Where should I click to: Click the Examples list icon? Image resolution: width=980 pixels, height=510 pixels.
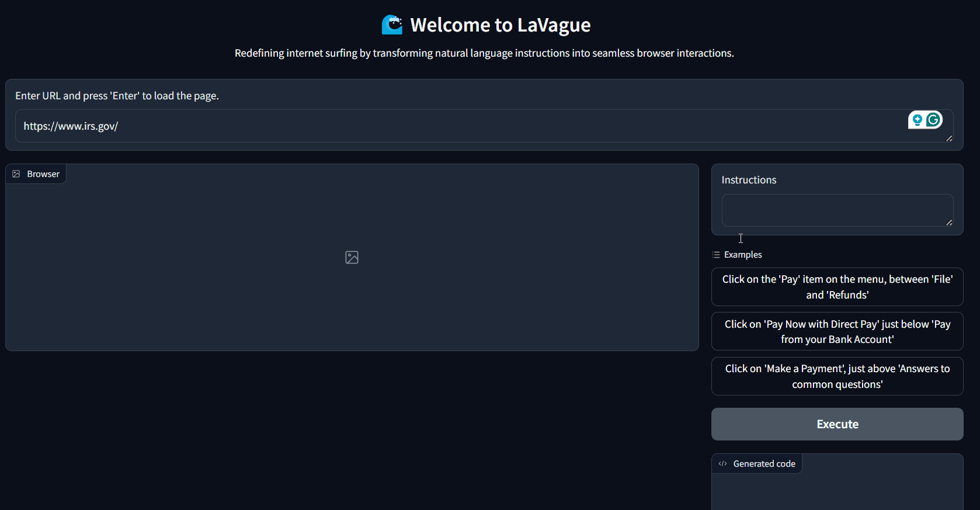[x=716, y=255]
